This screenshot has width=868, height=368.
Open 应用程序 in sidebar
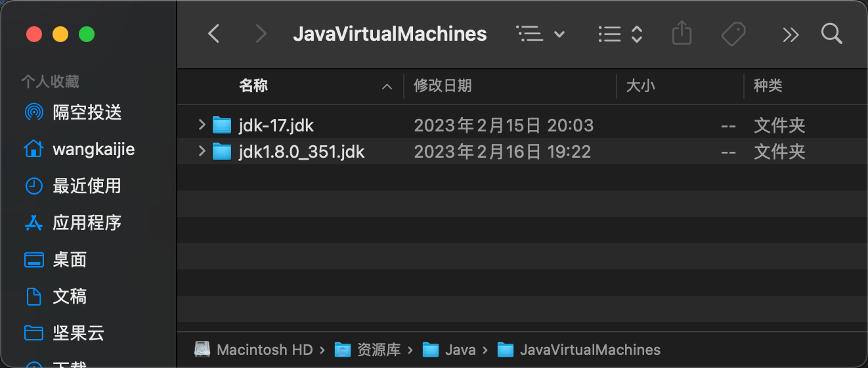point(87,223)
